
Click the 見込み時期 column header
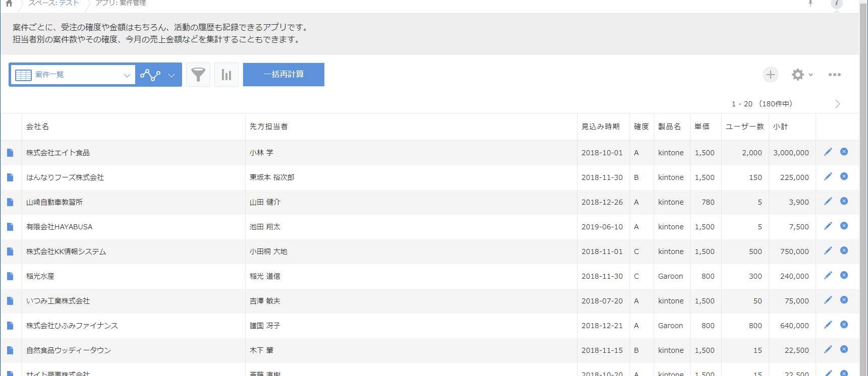tap(600, 127)
